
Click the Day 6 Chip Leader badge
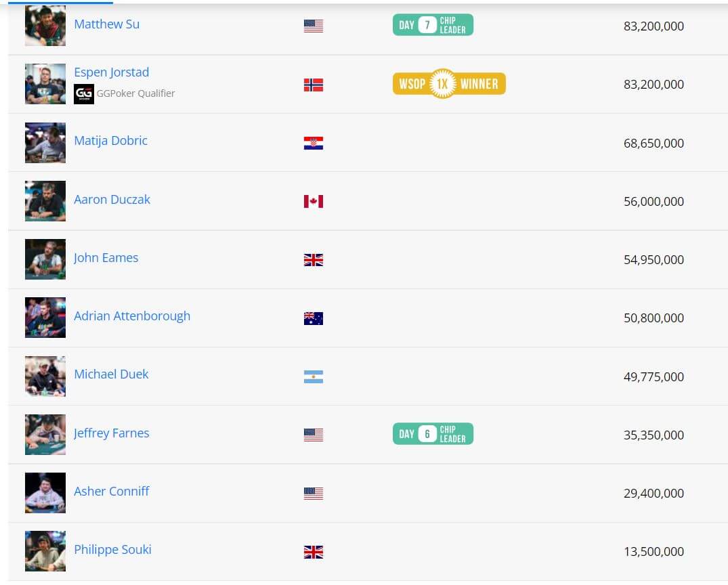point(433,433)
